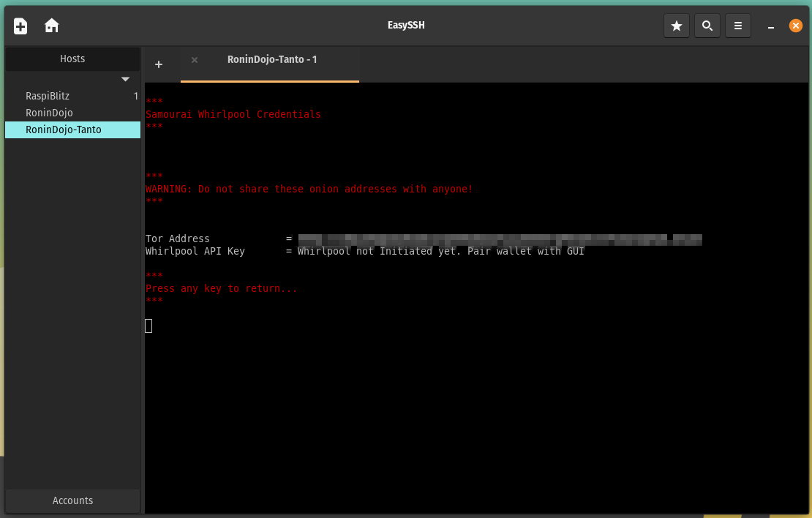Go to the home view
This screenshot has height=518, width=812.
click(x=51, y=26)
